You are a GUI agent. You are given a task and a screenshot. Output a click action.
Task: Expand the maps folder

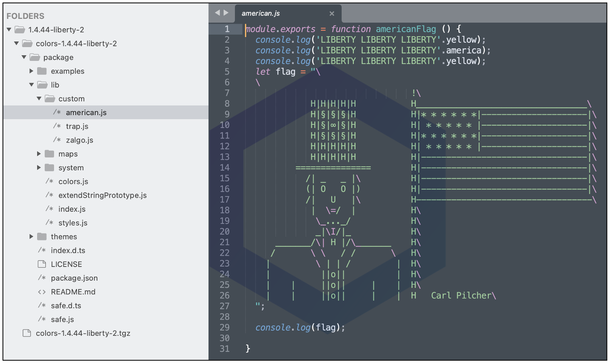(x=39, y=154)
